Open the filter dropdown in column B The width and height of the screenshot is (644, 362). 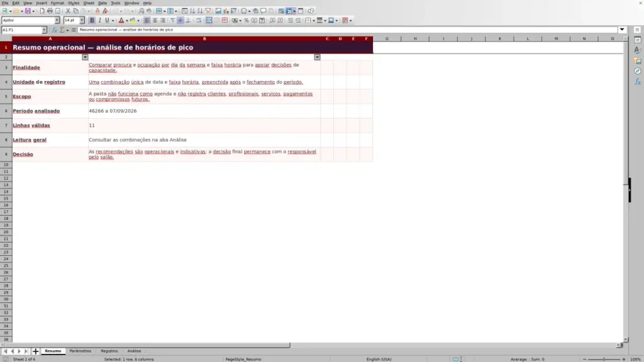[317, 57]
